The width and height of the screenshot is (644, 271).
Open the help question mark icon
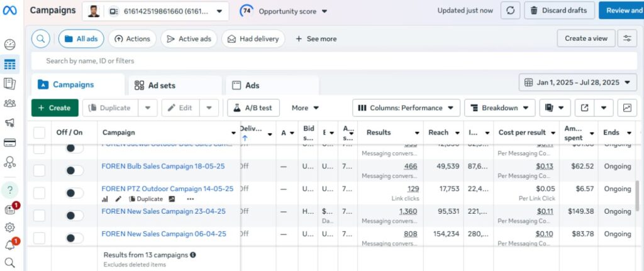coord(9,190)
